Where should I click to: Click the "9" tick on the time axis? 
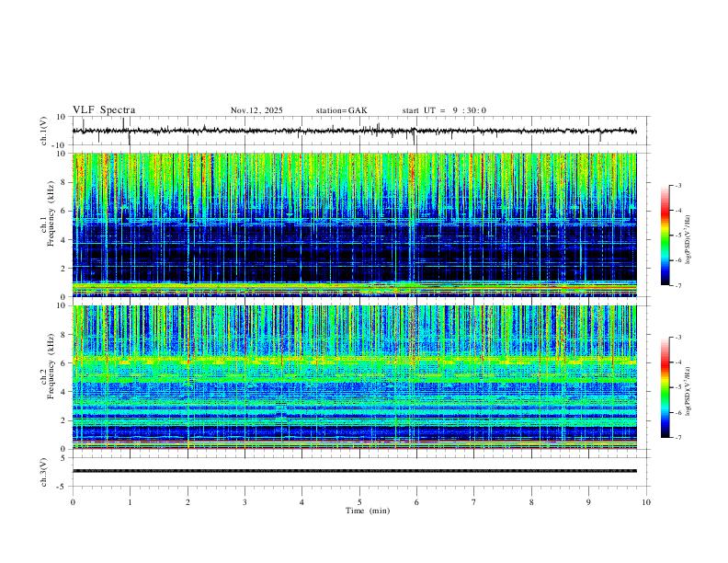[x=588, y=502]
